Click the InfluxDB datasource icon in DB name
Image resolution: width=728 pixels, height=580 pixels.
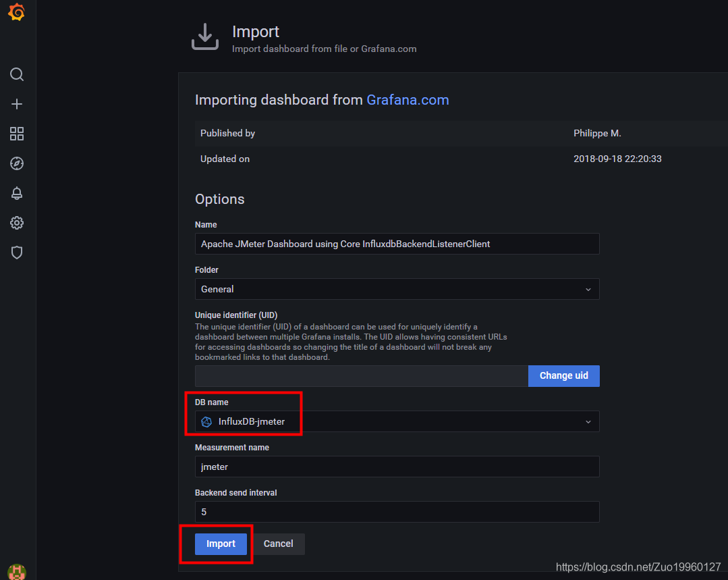pyautogui.click(x=206, y=421)
